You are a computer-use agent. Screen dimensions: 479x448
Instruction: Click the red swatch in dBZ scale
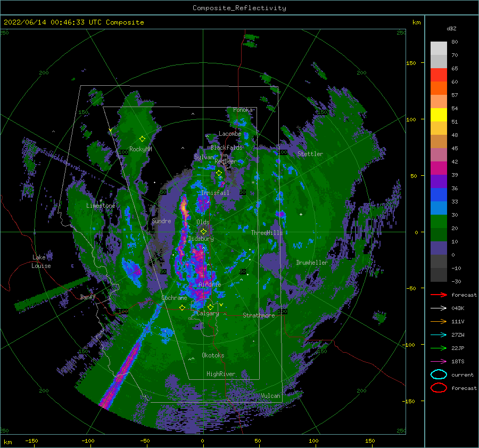[x=439, y=75]
